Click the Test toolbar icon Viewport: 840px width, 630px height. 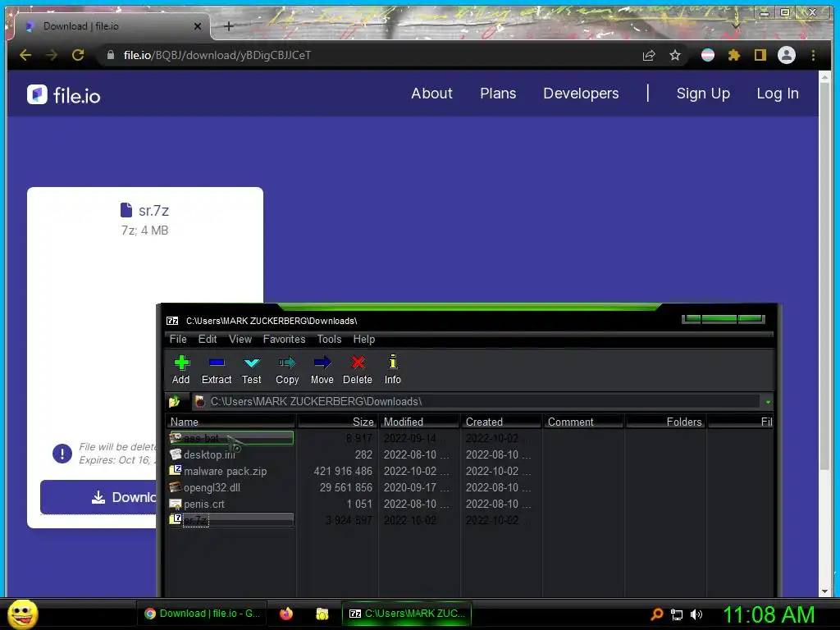pyautogui.click(x=251, y=370)
